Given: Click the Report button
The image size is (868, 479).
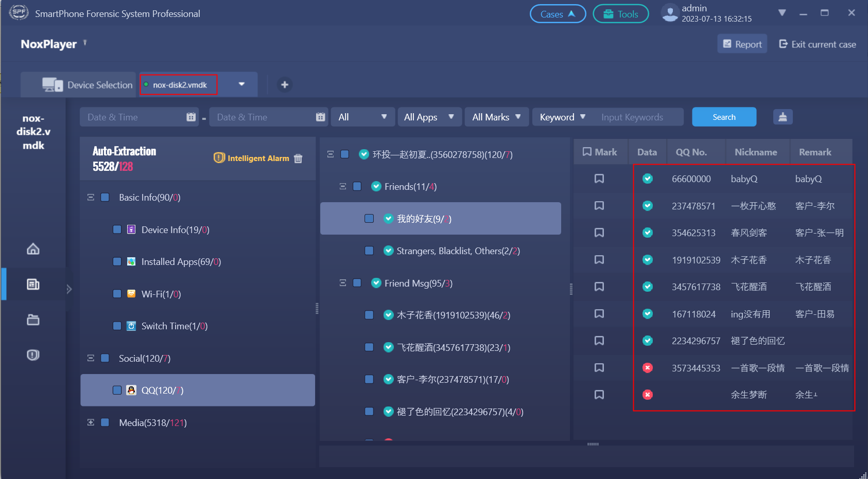Looking at the screenshot, I should tap(742, 44).
